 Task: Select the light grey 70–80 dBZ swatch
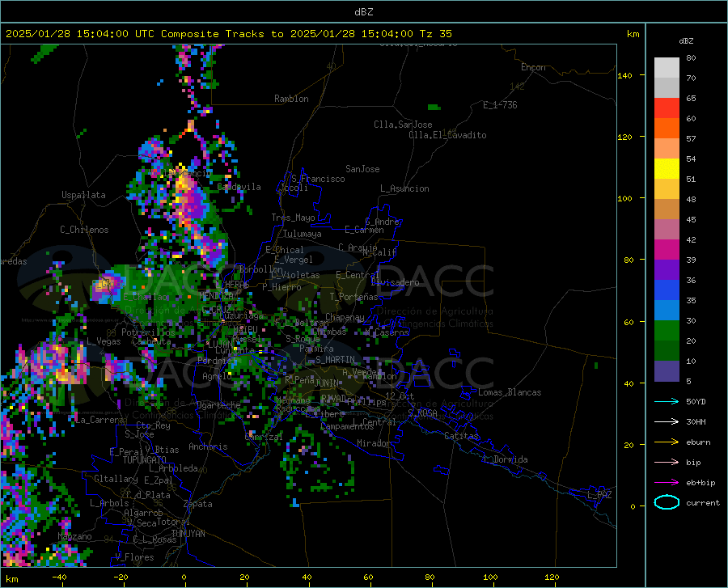pos(667,68)
